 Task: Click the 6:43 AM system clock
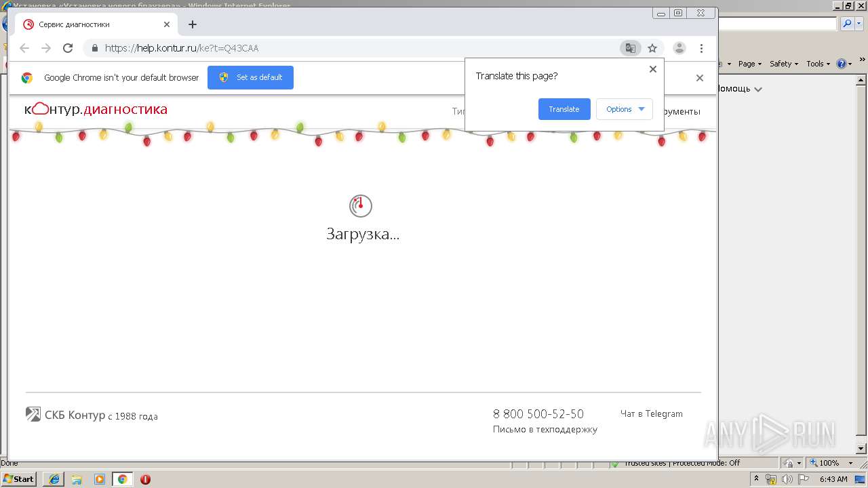[x=833, y=479]
